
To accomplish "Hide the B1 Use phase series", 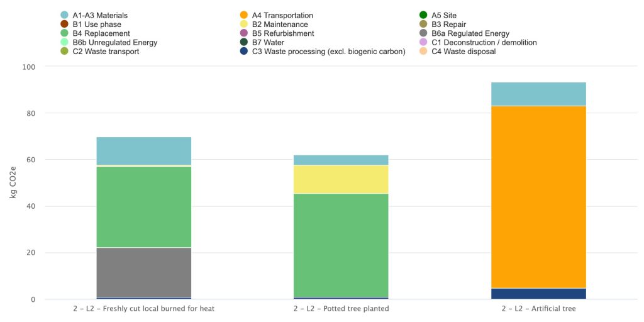I will click(91, 25).
